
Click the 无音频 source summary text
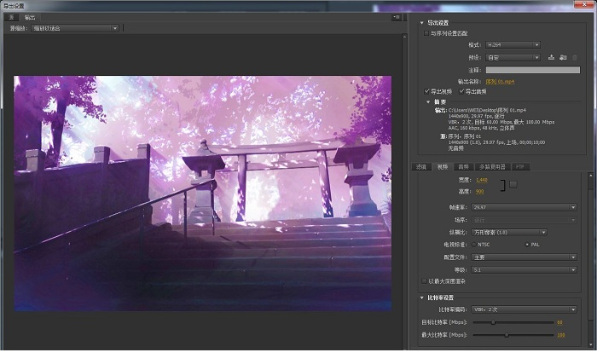pos(455,148)
